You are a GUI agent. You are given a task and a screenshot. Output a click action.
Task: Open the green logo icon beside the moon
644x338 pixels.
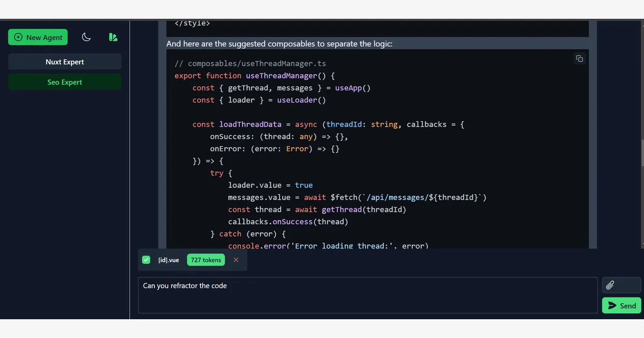coord(113,37)
